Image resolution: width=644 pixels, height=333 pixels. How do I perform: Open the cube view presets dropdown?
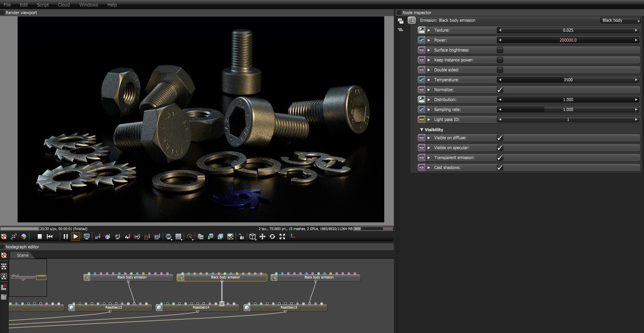click(x=252, y=237)
